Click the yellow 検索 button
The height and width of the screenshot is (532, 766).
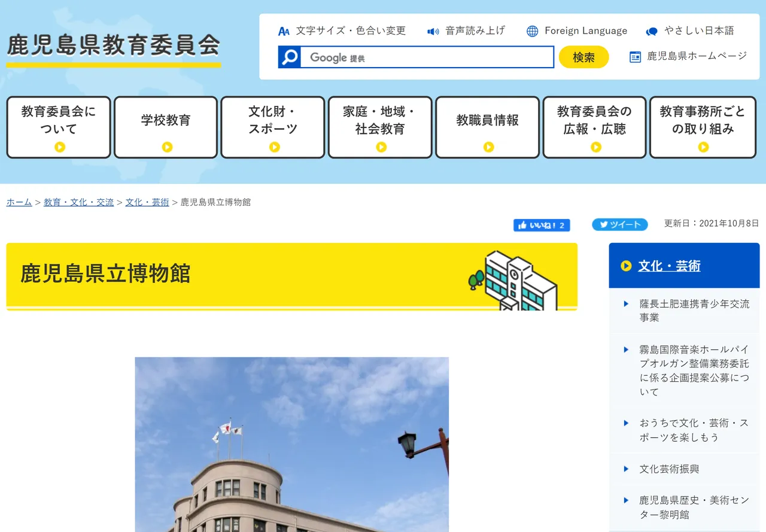tap(583, 57)
